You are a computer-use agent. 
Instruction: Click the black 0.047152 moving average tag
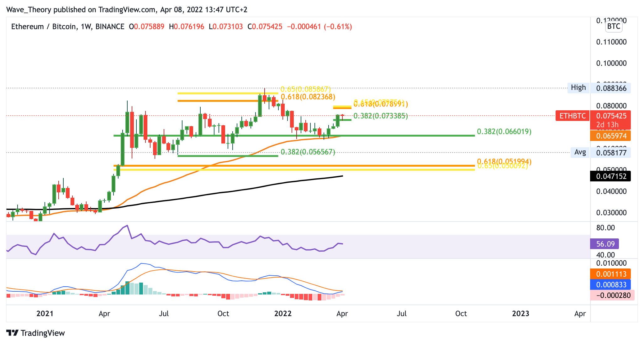[610, 176]
